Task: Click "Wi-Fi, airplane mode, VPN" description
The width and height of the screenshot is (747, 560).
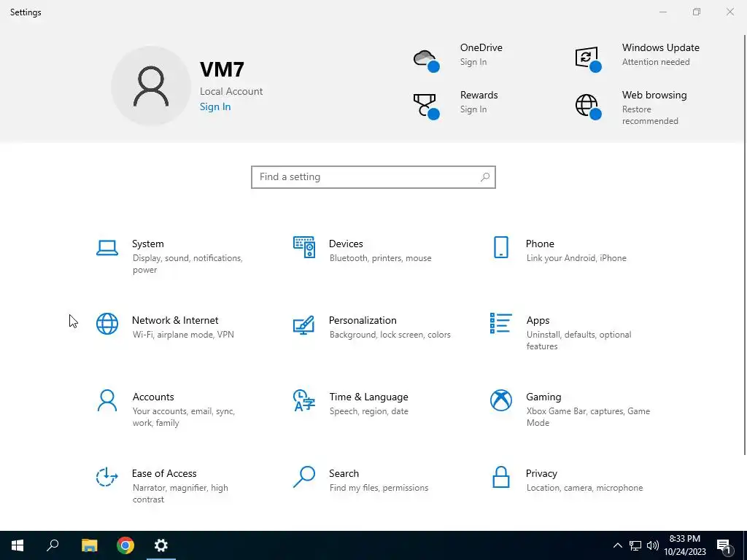Action: [x=183, y=335]
